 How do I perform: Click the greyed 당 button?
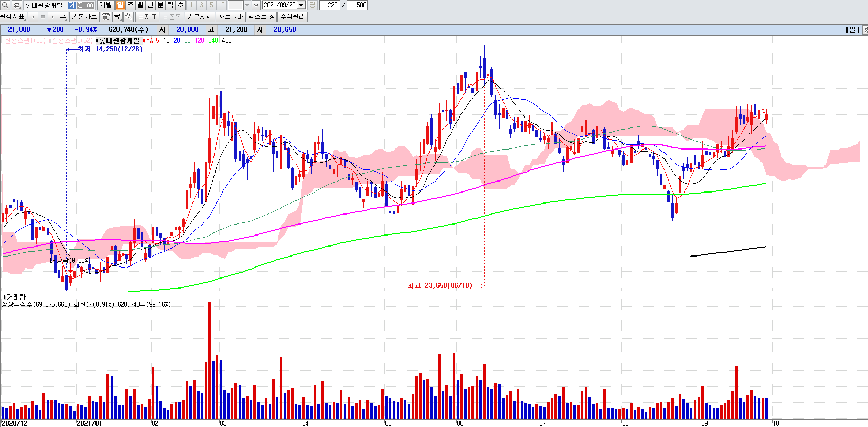[x=312, y=5]
